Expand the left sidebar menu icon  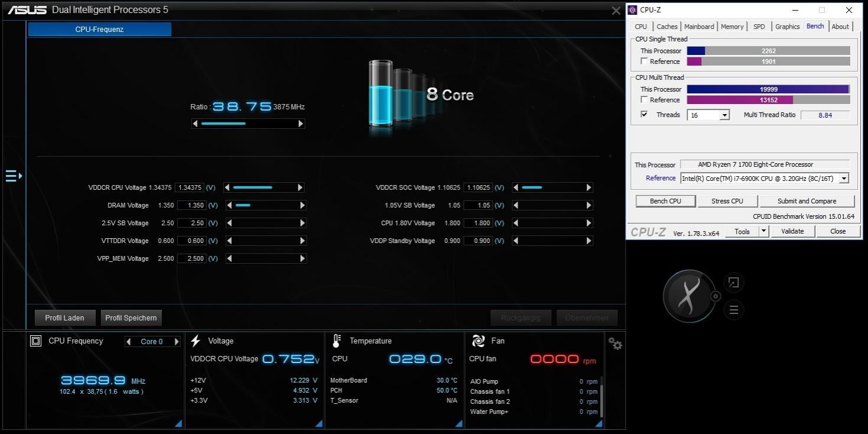[14, 176]
